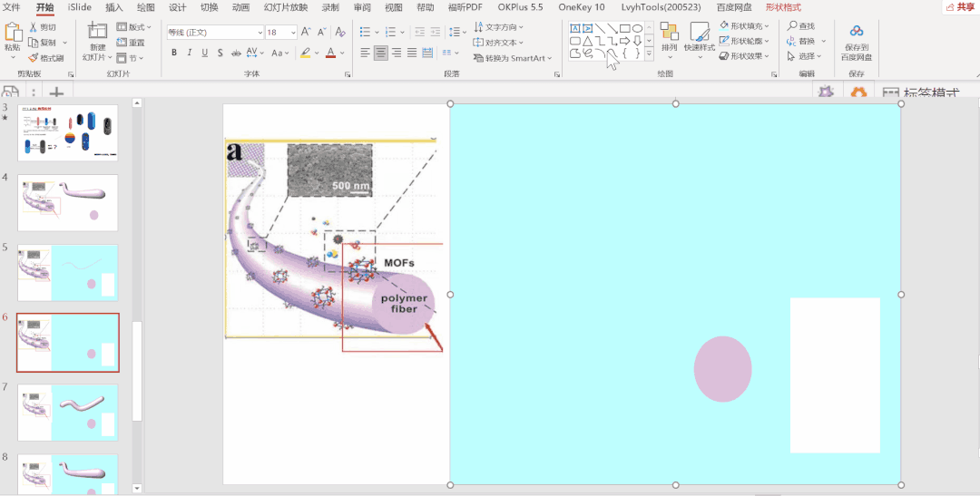Click the Save to Baidu Netdisk icon
Screen dimensions: 980x496
click(857, 33)
